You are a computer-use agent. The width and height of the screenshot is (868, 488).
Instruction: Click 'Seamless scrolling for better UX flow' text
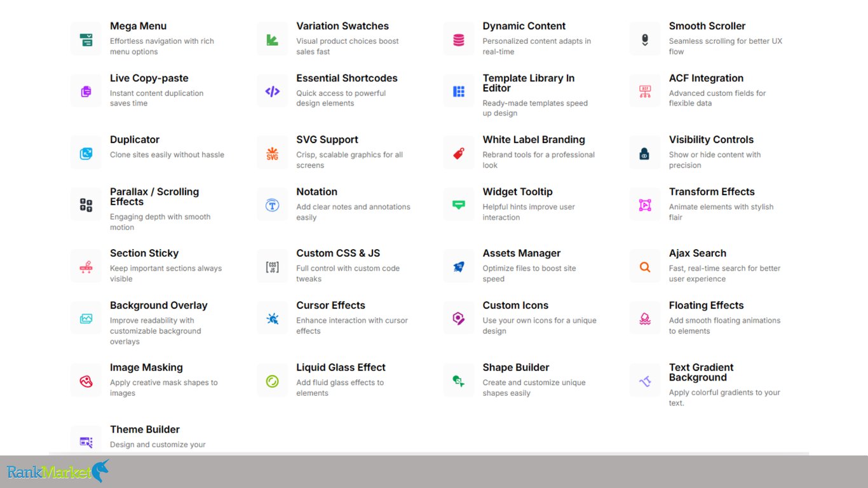point(726,46)
